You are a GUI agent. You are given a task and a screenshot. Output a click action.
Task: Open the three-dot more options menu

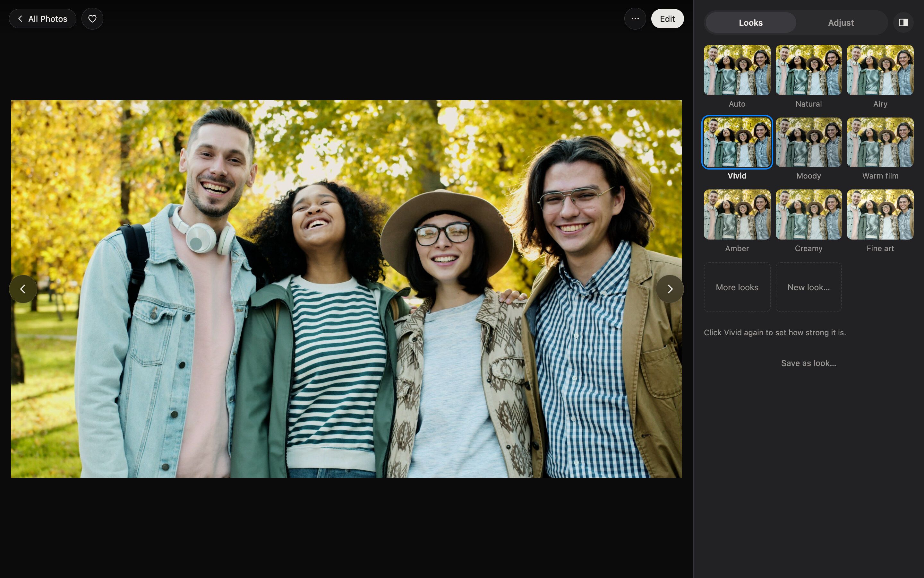[635, 19]
